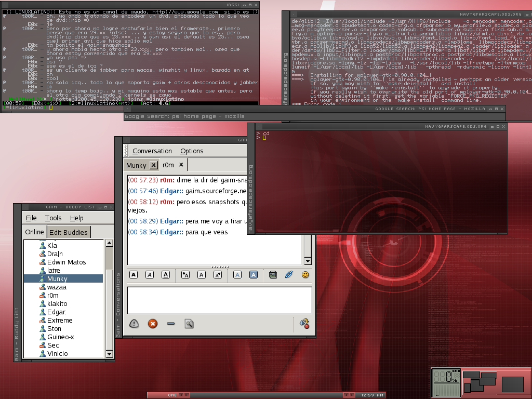Switch to the Munky conversation tab
Image resolution: width=532 pixels, height=399 pixels.
(x=136, y=165)
